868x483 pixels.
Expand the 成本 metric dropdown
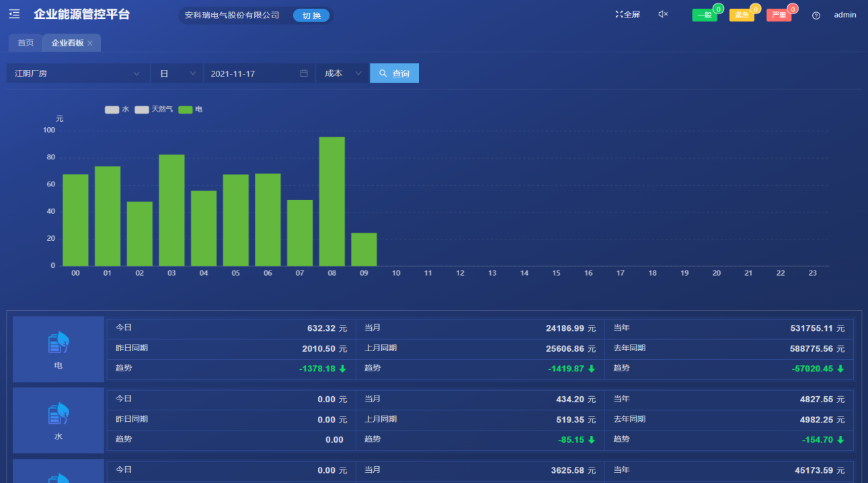pyautogui.click(x=343, y=73)
